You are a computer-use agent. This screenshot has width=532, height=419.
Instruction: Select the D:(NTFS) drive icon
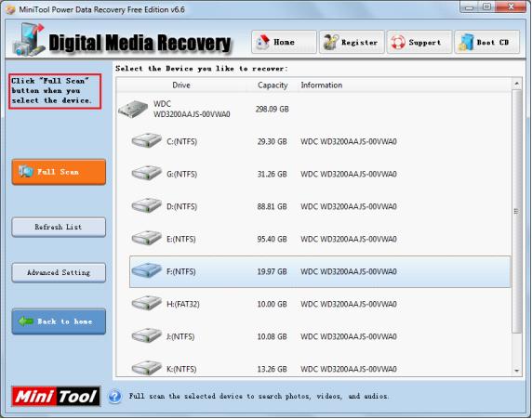(x=147, y=205)
